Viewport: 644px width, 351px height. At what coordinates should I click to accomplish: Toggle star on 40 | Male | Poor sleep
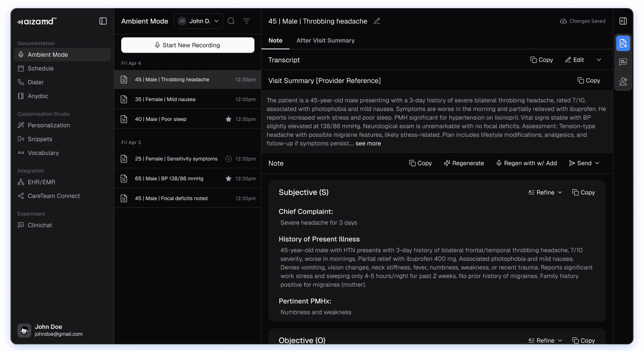[x=229, y=119]
